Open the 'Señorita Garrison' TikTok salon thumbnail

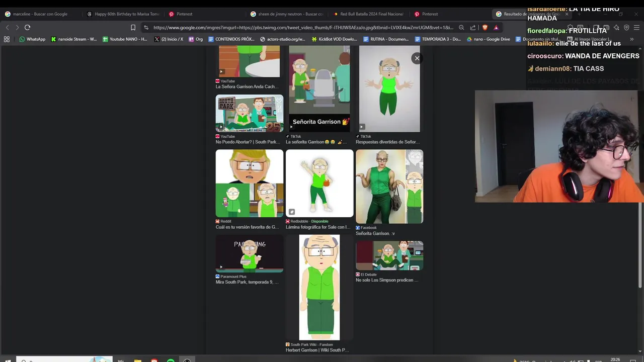click(x=319, y=88)
